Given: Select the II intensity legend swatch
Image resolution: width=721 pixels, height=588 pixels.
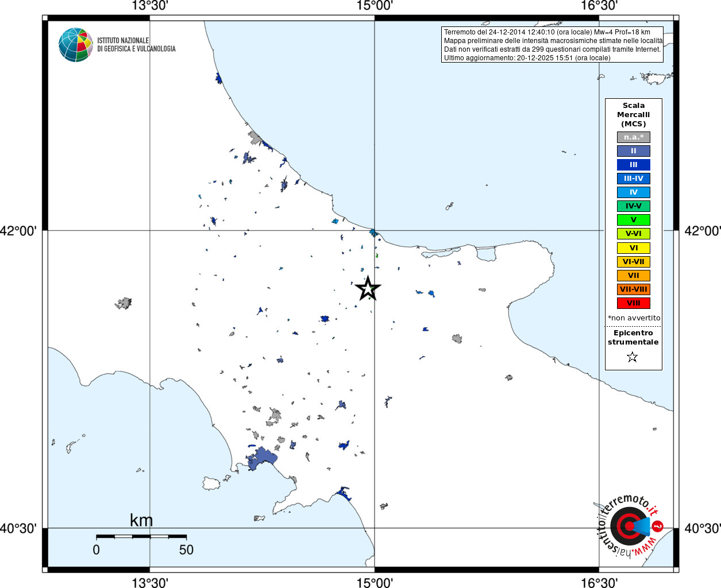Looking at the screenshot, I should point(633,151).
